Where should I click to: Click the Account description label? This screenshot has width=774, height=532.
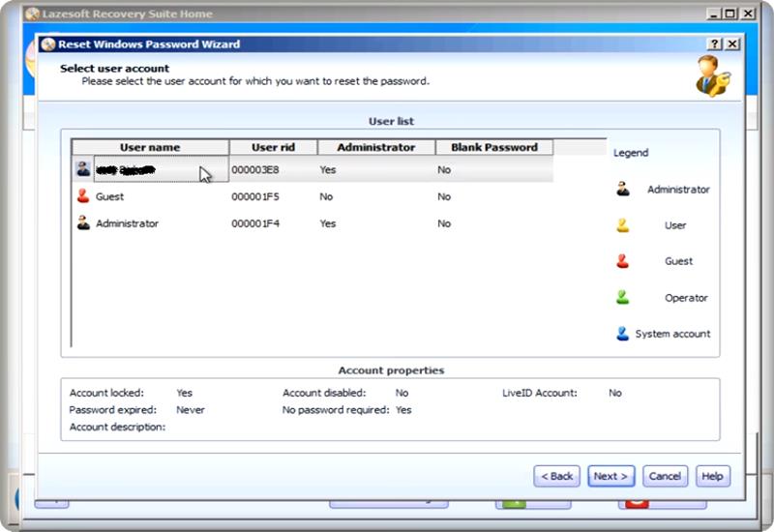(x=117, y=427)
